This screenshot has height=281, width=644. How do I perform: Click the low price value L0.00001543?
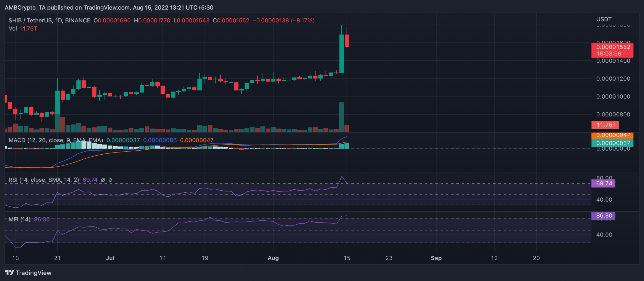(191, 20)
